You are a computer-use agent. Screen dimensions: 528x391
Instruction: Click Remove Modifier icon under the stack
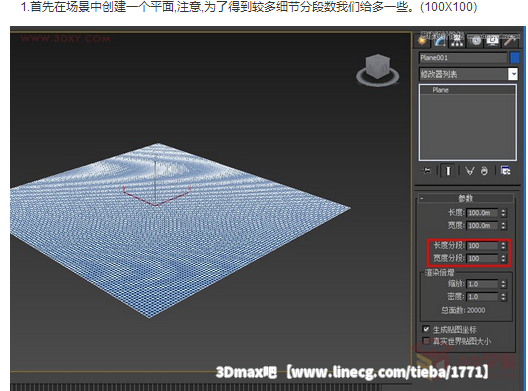pos(484,171)
